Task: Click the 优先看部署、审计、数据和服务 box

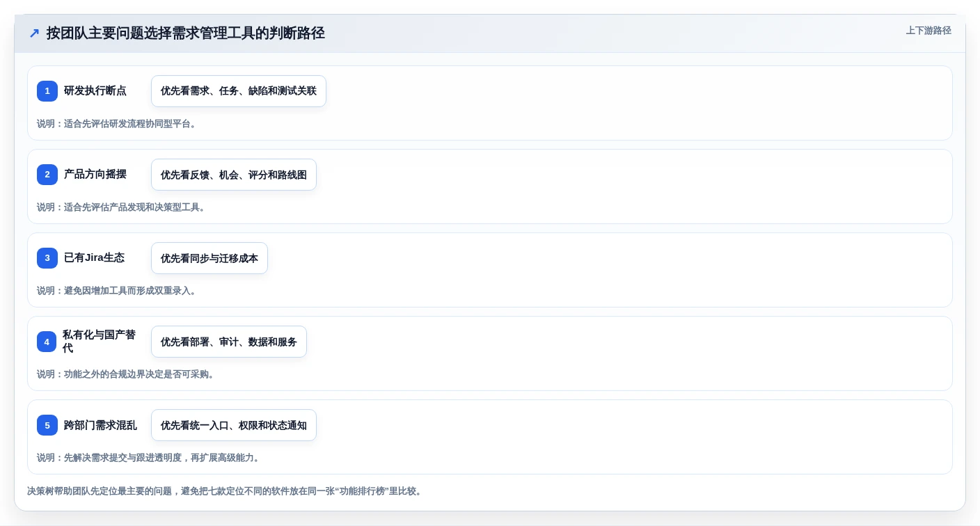Action: coord(229,342)
